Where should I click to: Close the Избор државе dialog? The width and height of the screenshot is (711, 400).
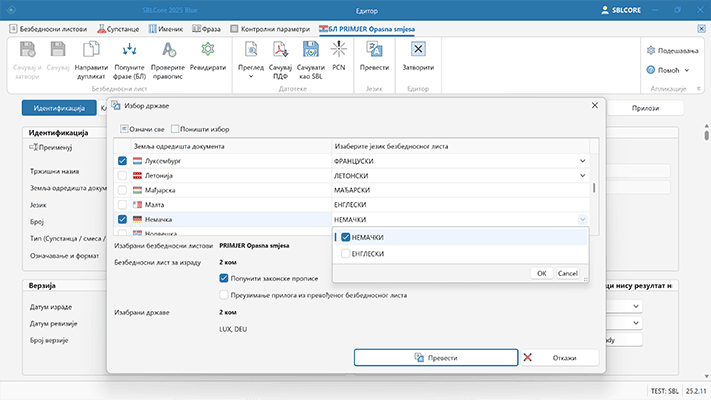595,105
